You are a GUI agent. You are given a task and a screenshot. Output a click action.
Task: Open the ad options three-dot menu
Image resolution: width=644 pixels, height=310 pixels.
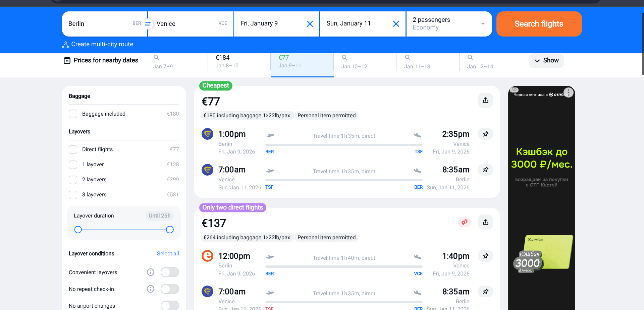tap(568, 92)
